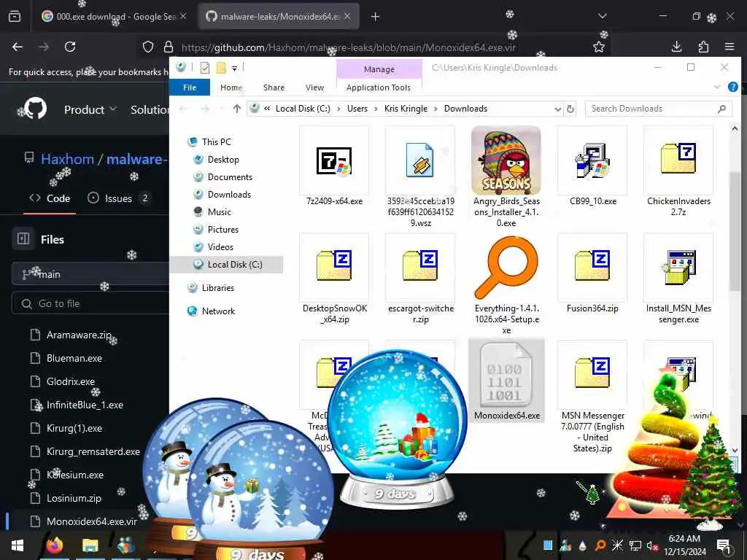Viewport: 747px width, 560px height.
Task: Open the File ribbon tab
Action: coord(190,87)
